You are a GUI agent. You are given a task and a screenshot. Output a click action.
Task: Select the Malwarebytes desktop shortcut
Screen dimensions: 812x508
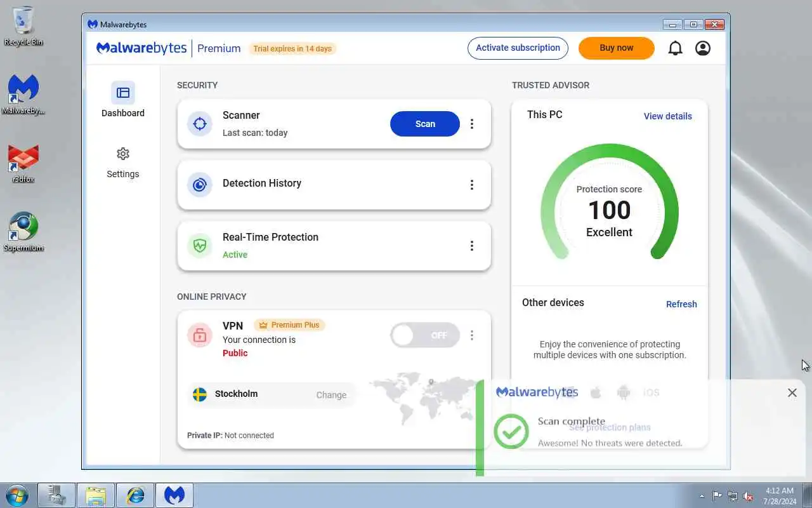23,95
